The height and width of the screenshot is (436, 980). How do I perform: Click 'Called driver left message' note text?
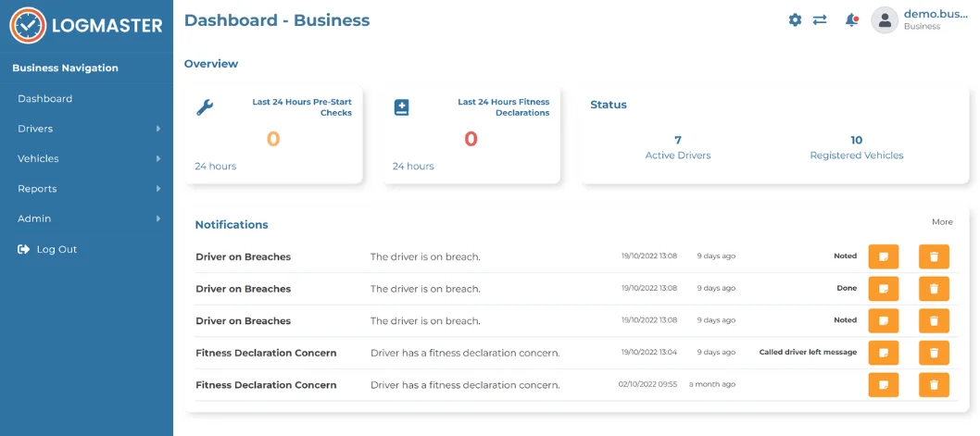(808, 353)
